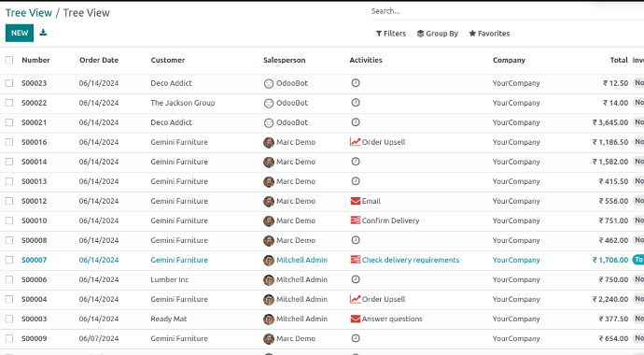Click OdooBot avatar in row S00023
This screenshot has height=355, width=644.
click(x=269, y=83)
